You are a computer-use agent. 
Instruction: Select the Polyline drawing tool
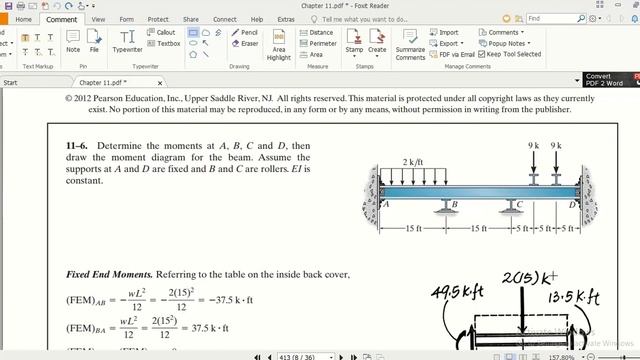pos(218,32)
